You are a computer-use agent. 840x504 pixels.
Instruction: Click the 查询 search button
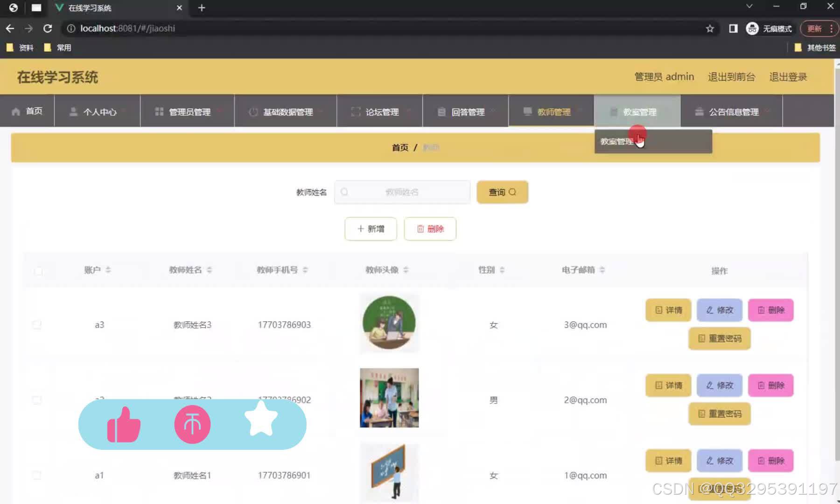point(502,192)
